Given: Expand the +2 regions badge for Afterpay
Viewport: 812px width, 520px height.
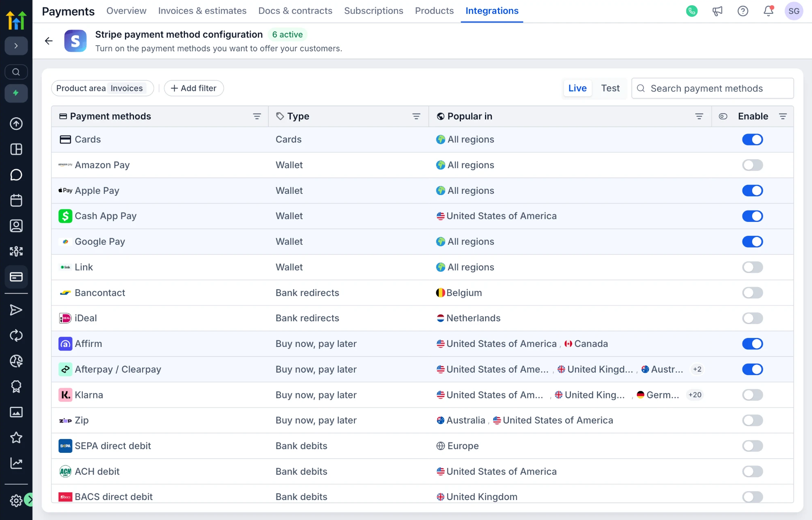Looking at the screenshot, I should 697,369.
